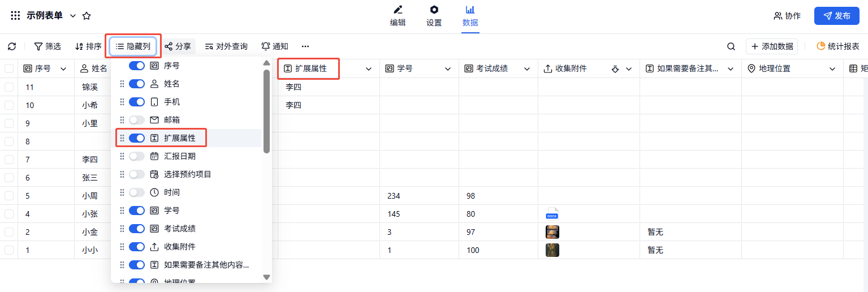Open the more options ellipsis menu
The height and width of the screenshot is (292, 868).
tap(305, 46)
